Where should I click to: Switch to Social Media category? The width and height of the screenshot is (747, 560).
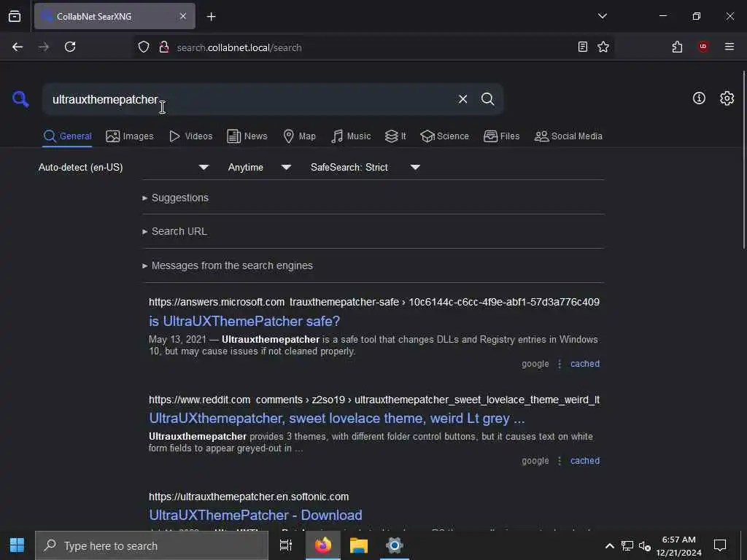coord(568,136)
